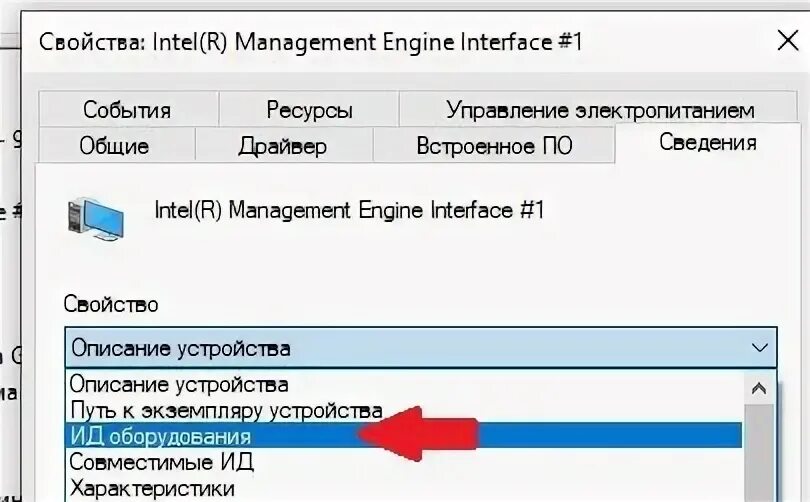
Task: Select Путь к экземпляру устройства option
Action: click(226, 410)
